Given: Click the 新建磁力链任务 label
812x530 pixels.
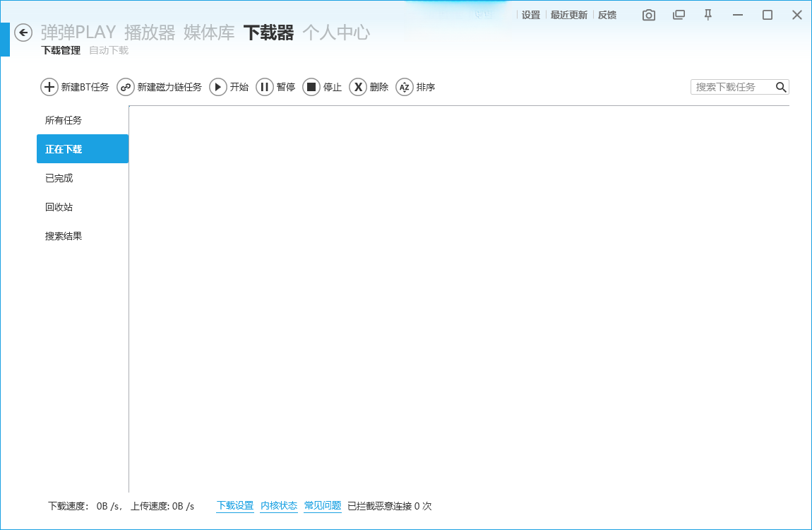Looking at the screenshot, I should 169,87.
